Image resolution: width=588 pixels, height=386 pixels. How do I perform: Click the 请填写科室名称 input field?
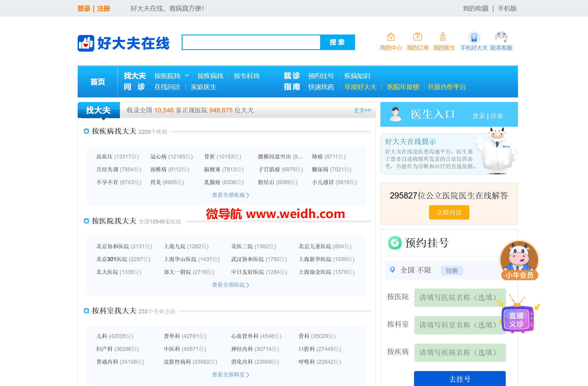click(x=460, y=325)
